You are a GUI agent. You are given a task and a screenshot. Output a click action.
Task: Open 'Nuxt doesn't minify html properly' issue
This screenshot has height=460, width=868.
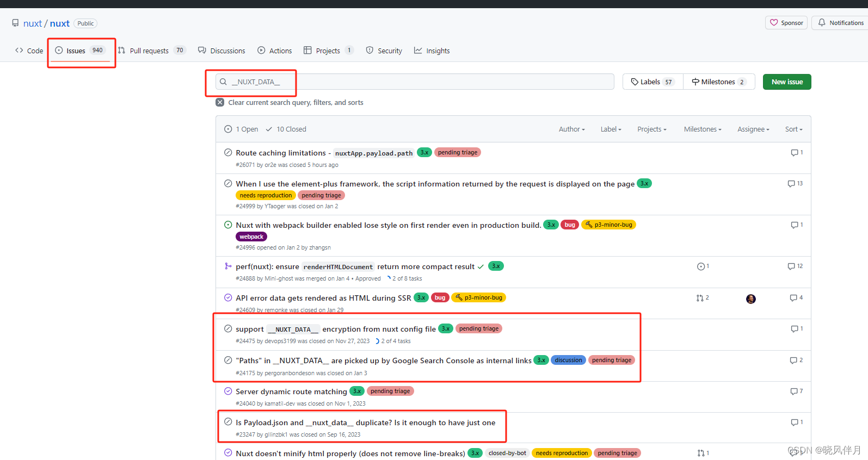[350, 453]
